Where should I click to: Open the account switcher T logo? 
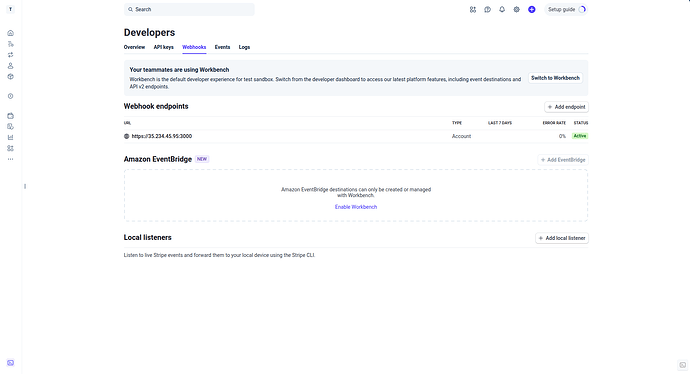click(11, 9)
